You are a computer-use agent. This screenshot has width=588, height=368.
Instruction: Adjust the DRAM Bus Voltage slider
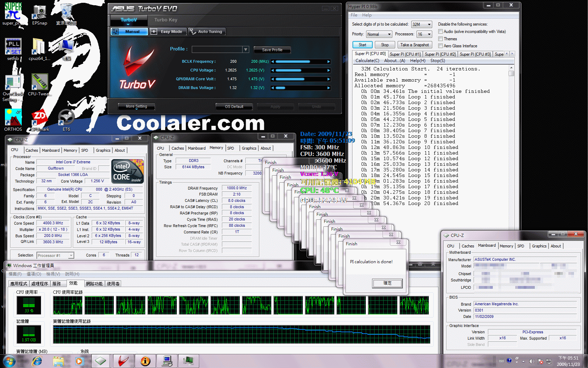click(x=301, y=88)
